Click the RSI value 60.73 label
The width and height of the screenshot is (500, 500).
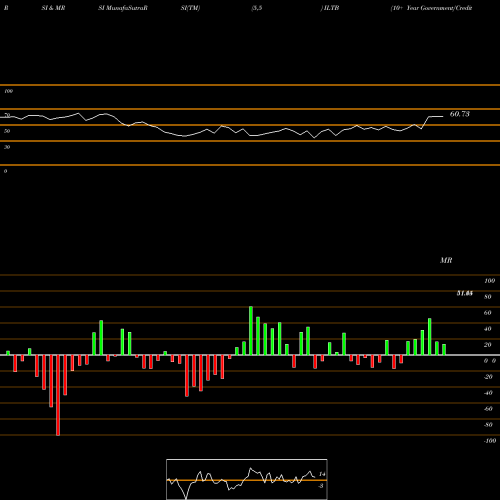(459, 114)
